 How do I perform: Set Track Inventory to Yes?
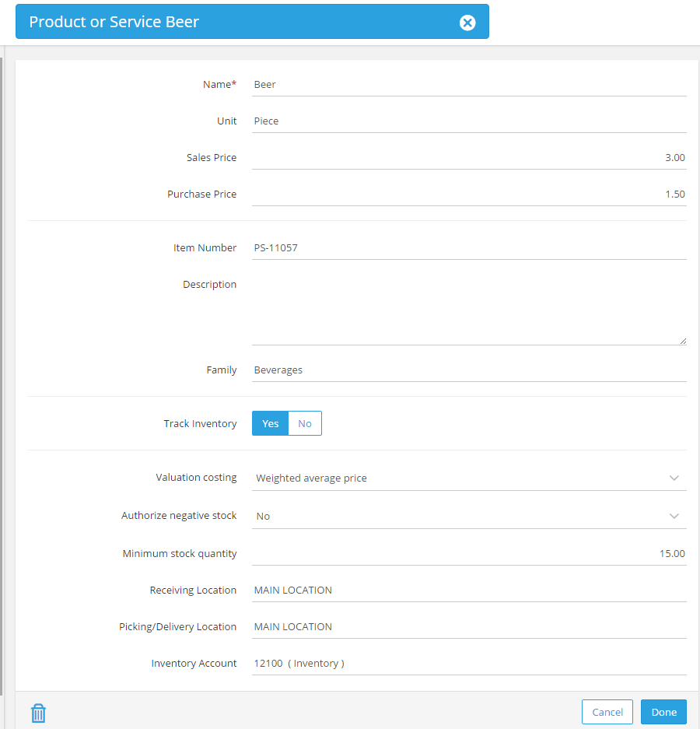tap(270, 423)
